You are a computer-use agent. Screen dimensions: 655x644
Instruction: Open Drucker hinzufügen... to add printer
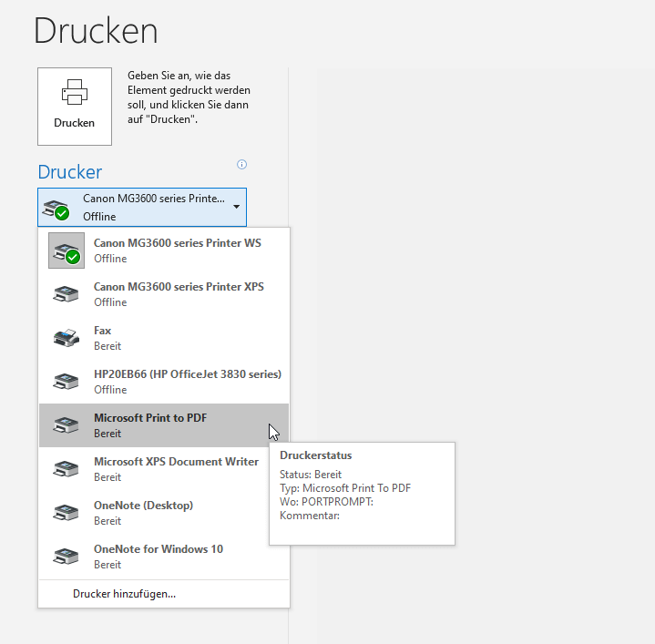[164, 594]
